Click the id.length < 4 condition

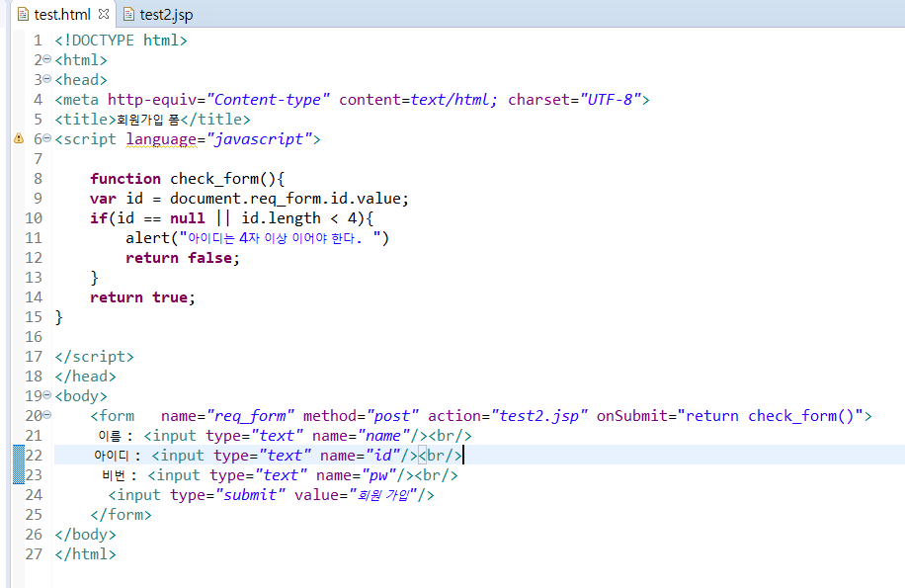pyautogui.click(x=299, y=218)
